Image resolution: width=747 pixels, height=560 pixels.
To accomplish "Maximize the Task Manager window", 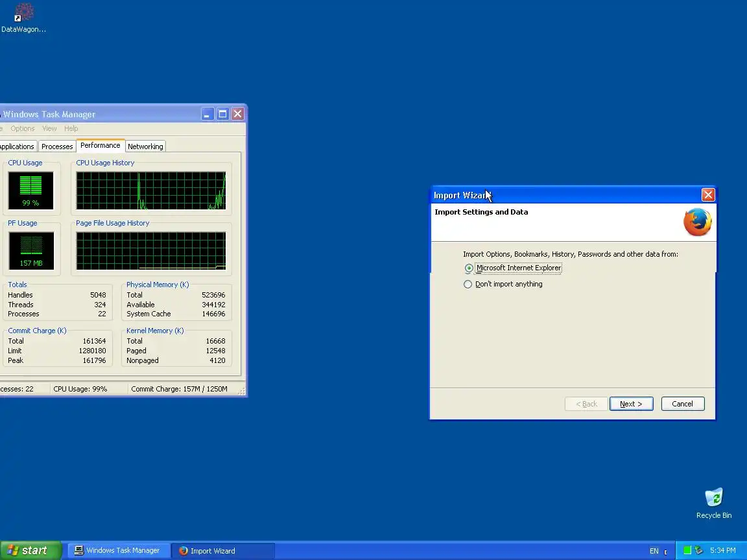I will coord(222,114).
